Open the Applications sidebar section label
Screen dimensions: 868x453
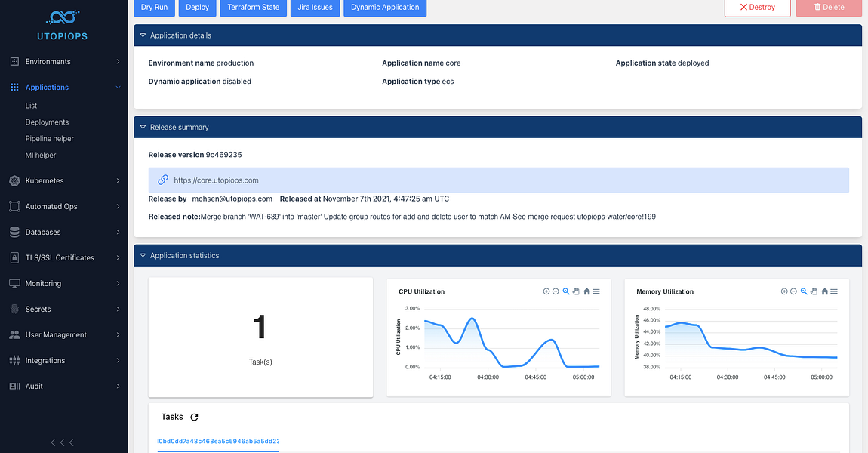(47, 87)
